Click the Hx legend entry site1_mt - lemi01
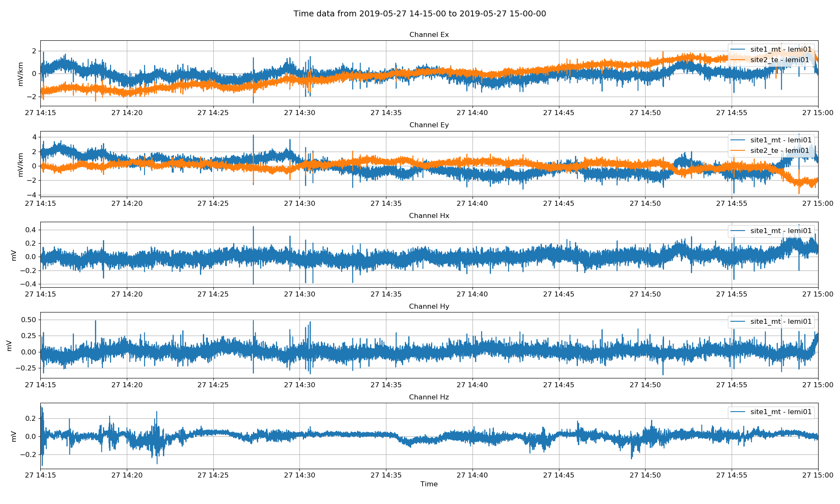 (x=781, y=231)
